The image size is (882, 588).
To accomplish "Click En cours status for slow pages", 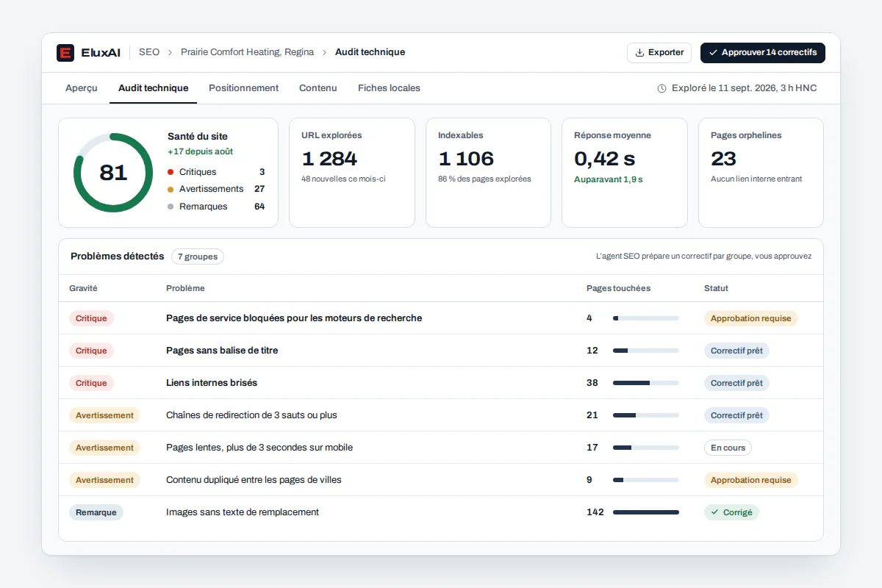I will [728, 448].
